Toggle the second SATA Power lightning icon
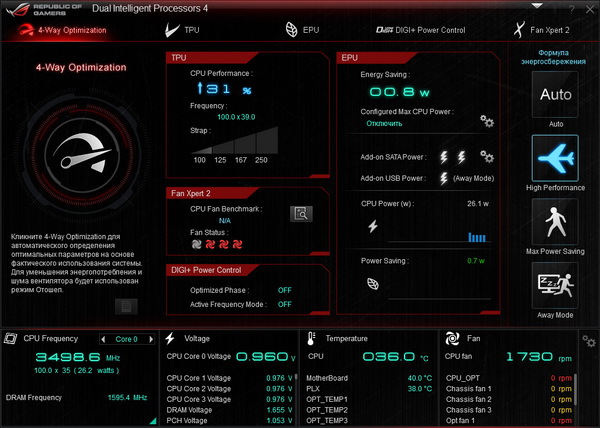The image size is (600, 428). pyautogui.click(x=461, y=157)
